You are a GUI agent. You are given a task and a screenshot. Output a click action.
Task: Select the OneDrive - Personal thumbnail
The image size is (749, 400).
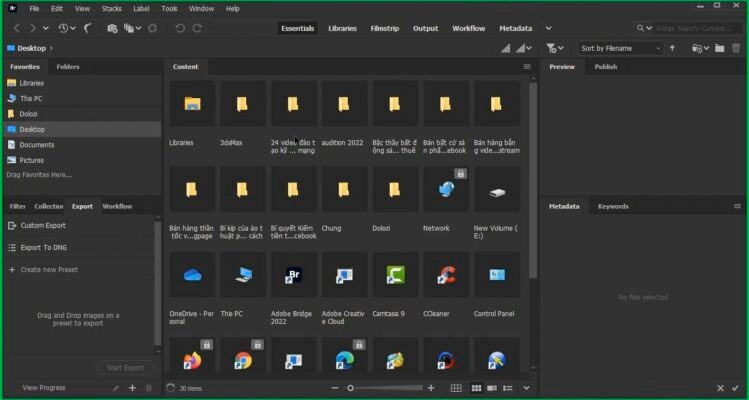pyautogui.click(x=192, y=275)
